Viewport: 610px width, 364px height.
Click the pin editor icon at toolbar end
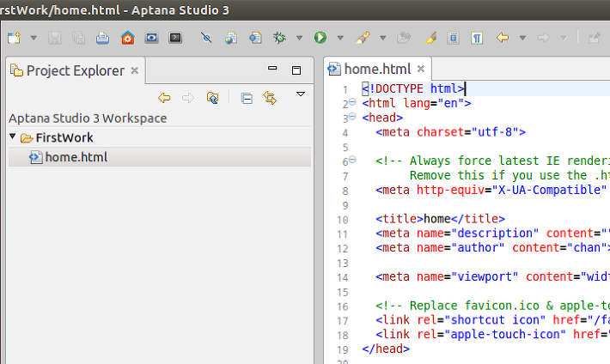pyautogui.click(x=595, y=38)
